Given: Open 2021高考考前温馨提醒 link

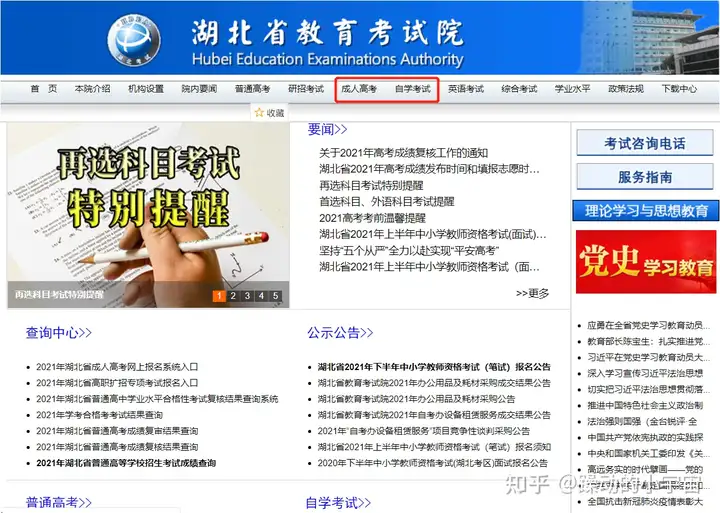Looking at the screenshot, I should 372,218.
